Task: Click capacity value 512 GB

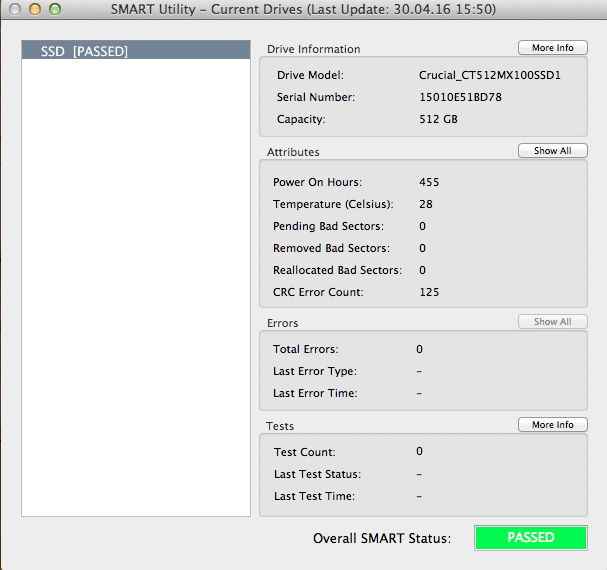Action: [x=438, y=119]
